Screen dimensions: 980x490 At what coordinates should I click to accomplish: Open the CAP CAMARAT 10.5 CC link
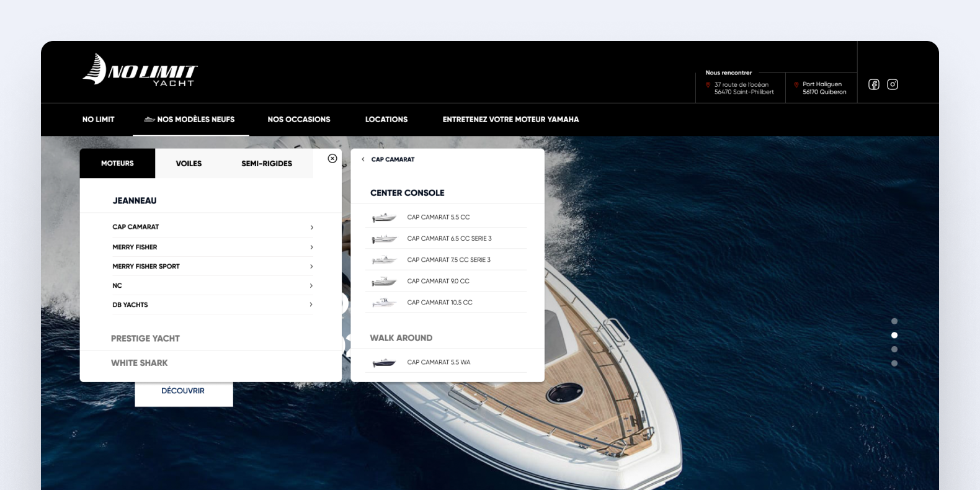pos(440,303)
